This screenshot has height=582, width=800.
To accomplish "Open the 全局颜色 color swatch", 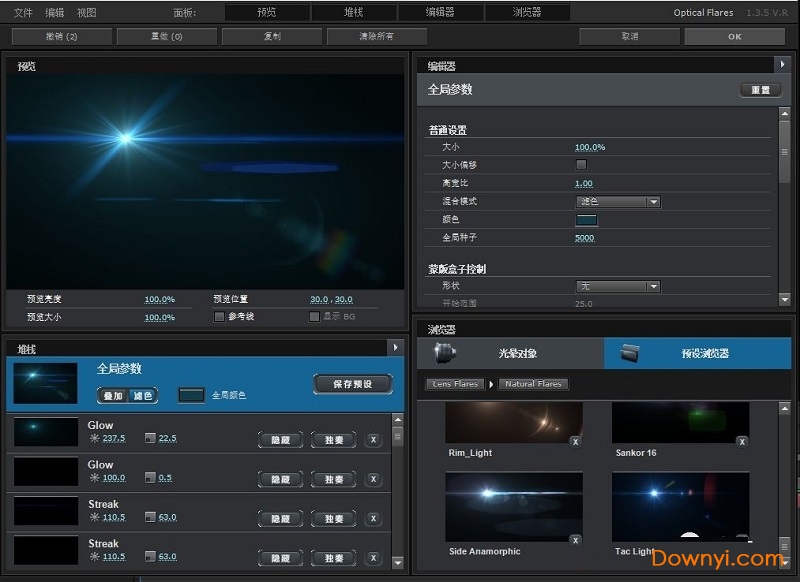I will tap(191, 395).
